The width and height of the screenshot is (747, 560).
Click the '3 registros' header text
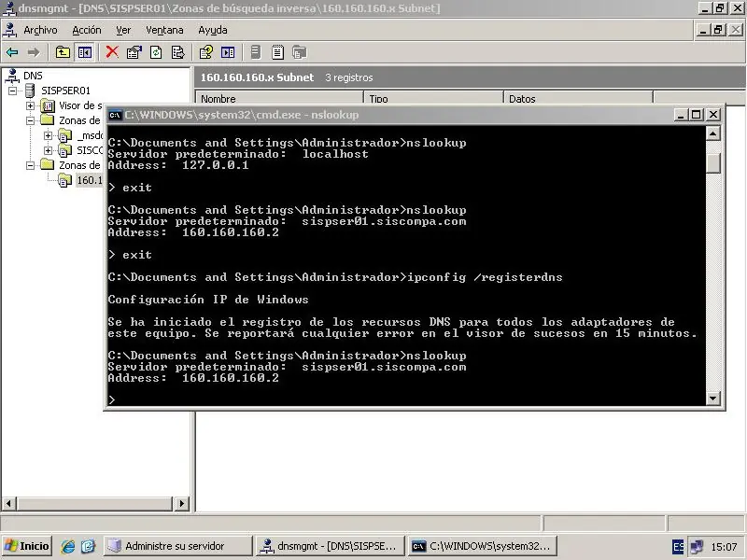348,77
